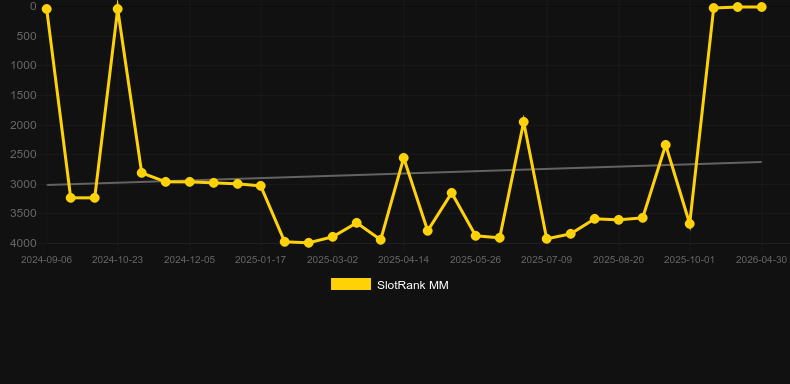This screenshot has height=384, width=790.
Task: Click the 2024-09-06 x-axis date label
Action: click(x=46, y=260)
